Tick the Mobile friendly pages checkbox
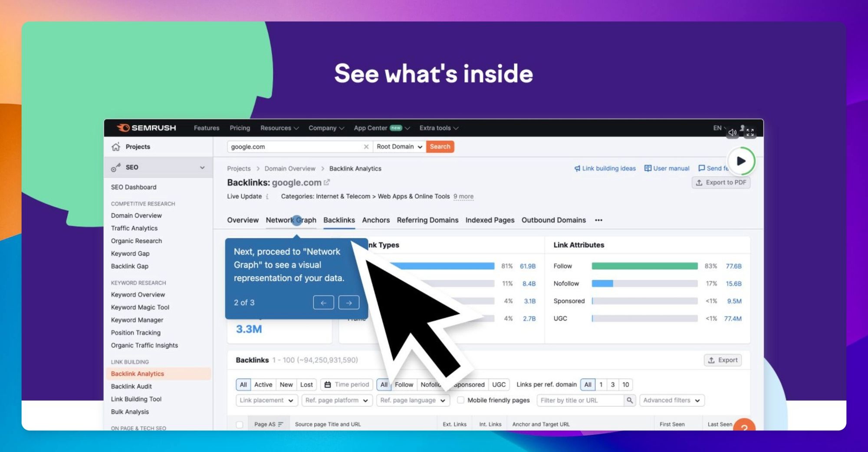This screenshot has height=452, width=868. 460,400
